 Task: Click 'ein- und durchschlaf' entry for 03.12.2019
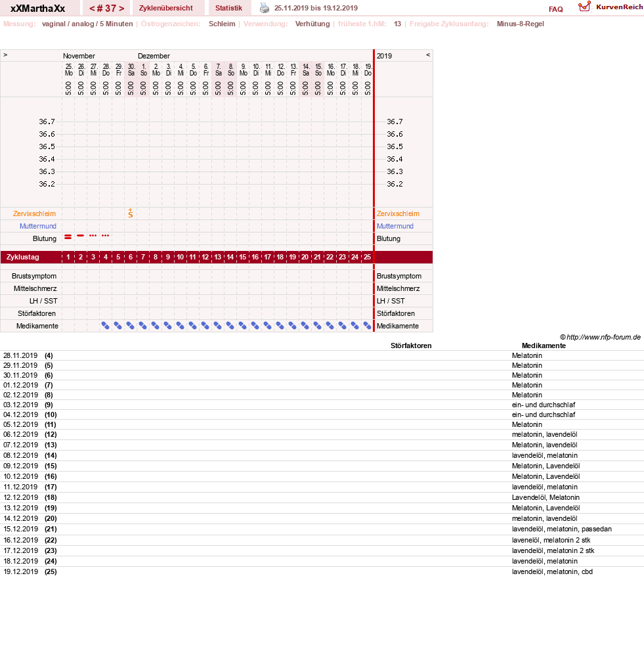pos(544,405)
